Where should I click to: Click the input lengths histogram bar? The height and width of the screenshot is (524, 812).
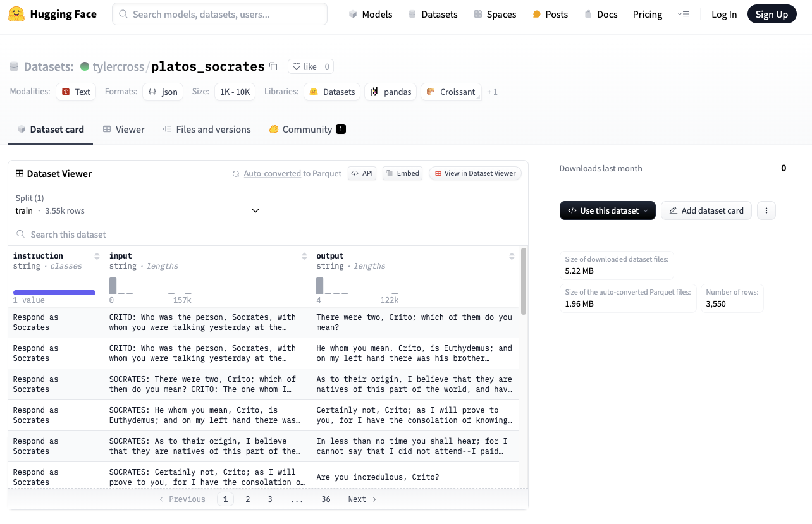113,286
